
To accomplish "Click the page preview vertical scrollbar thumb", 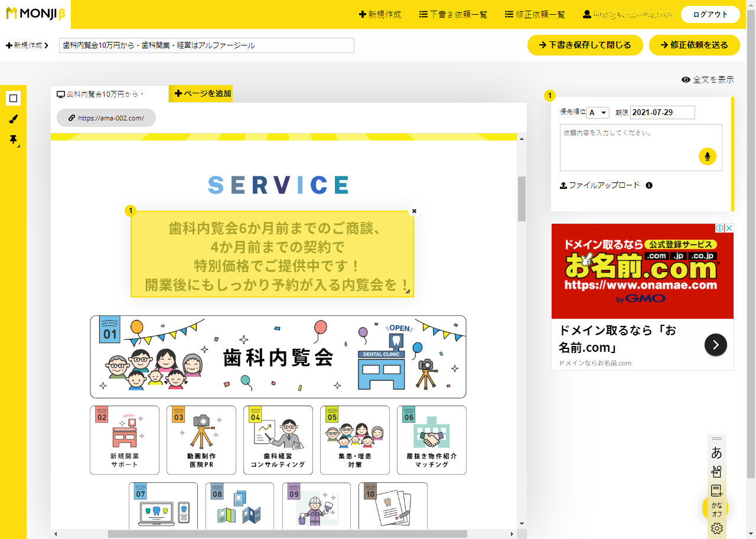I will 522,198.
